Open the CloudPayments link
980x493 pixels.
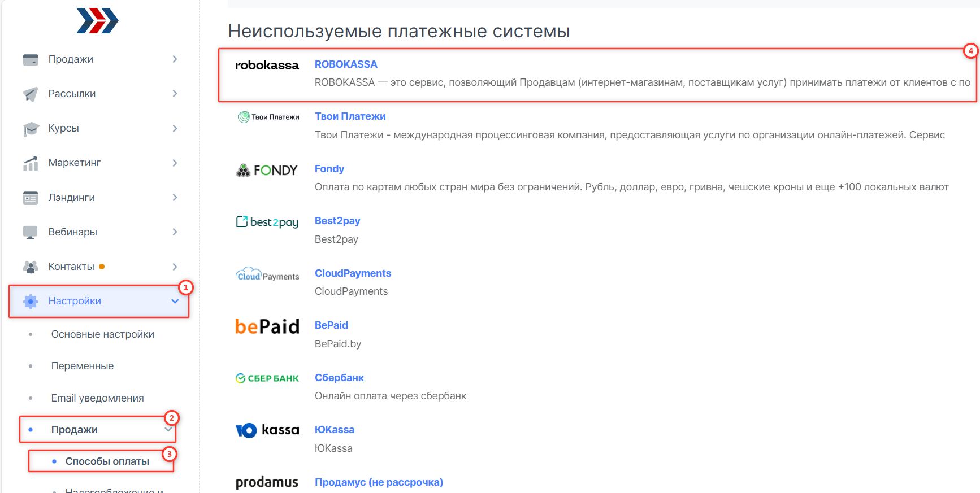pyautogui.click(x=353, y=273)
